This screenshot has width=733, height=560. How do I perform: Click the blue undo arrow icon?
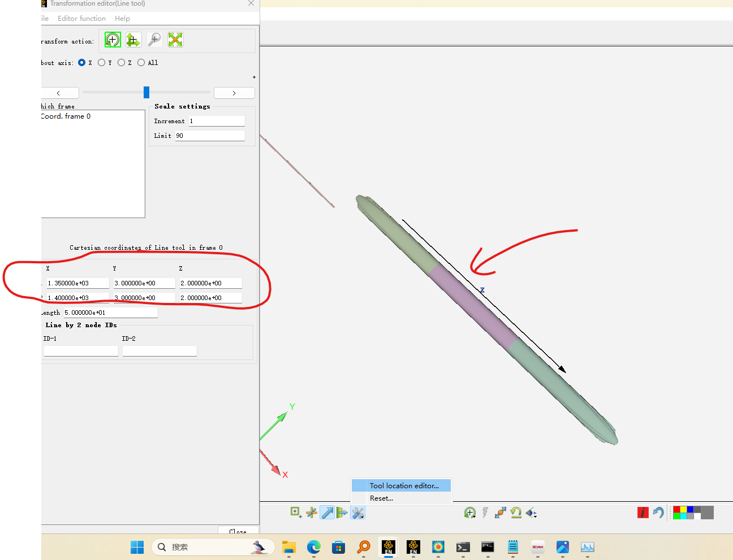(658, 513)
